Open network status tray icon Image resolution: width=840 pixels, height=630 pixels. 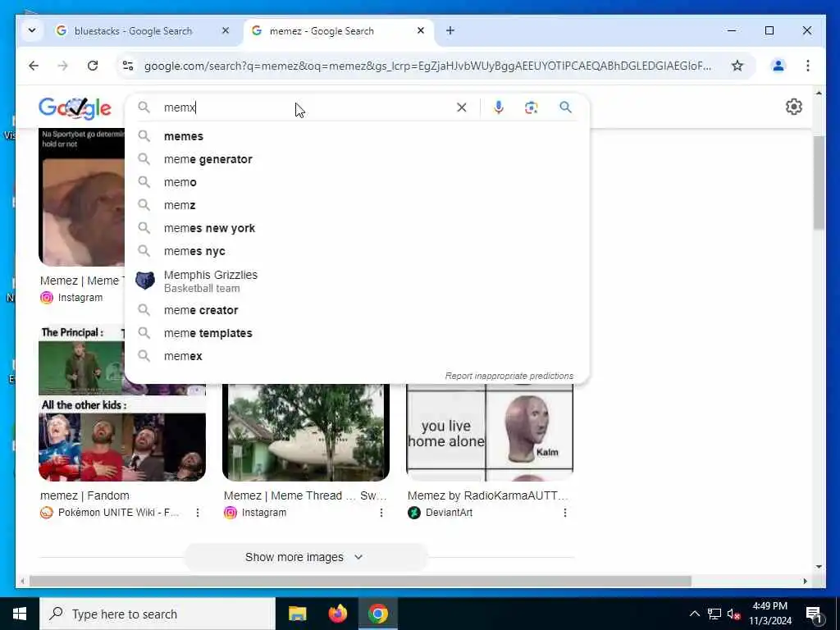[714, 614]
